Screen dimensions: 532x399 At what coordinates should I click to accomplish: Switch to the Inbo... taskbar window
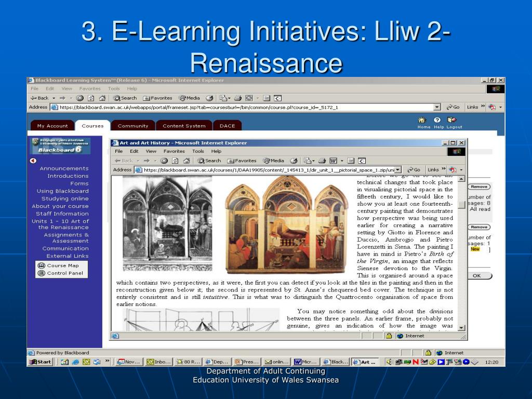(x=159, y=362)
